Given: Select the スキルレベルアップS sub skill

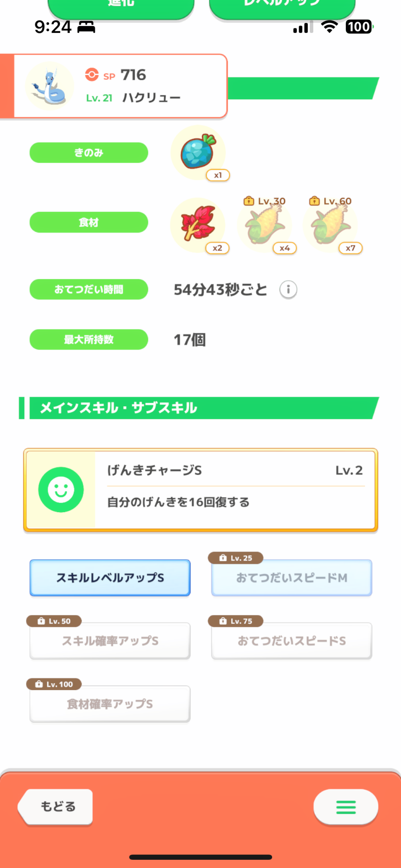Looking at the screenshot, I should point(110,578).
